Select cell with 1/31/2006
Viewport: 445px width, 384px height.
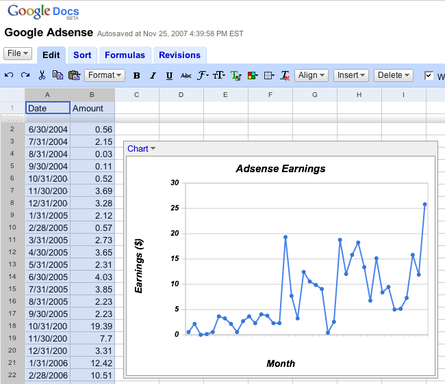coord(48,363)
